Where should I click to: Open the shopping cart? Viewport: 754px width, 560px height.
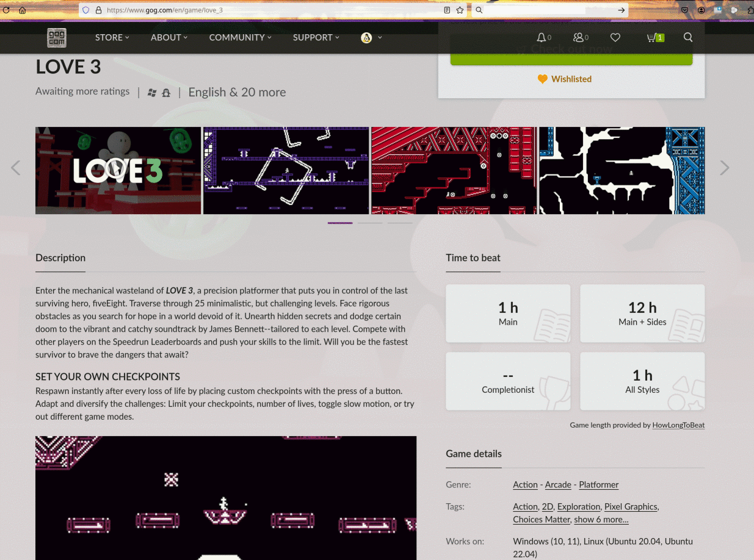(x=655, y=37)
